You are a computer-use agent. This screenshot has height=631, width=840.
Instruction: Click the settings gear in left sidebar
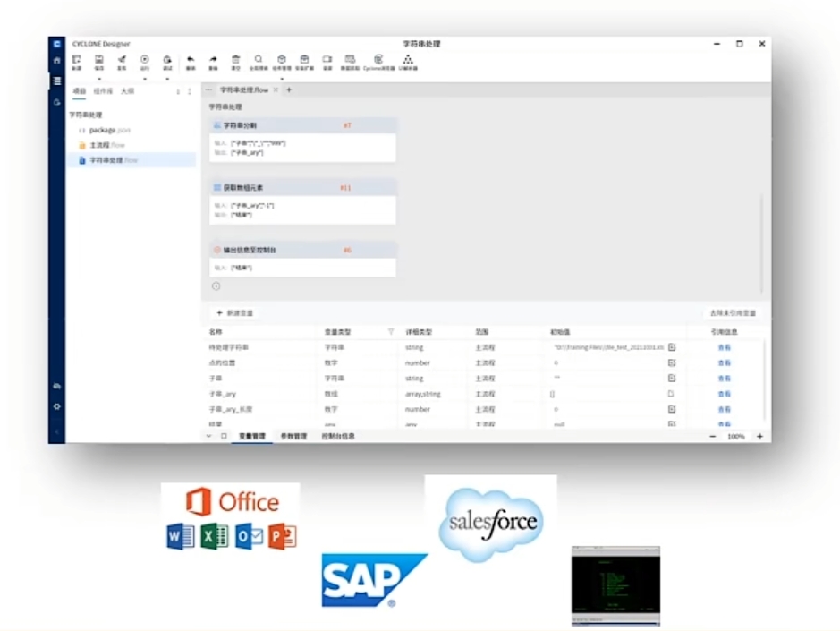[56, 406]
